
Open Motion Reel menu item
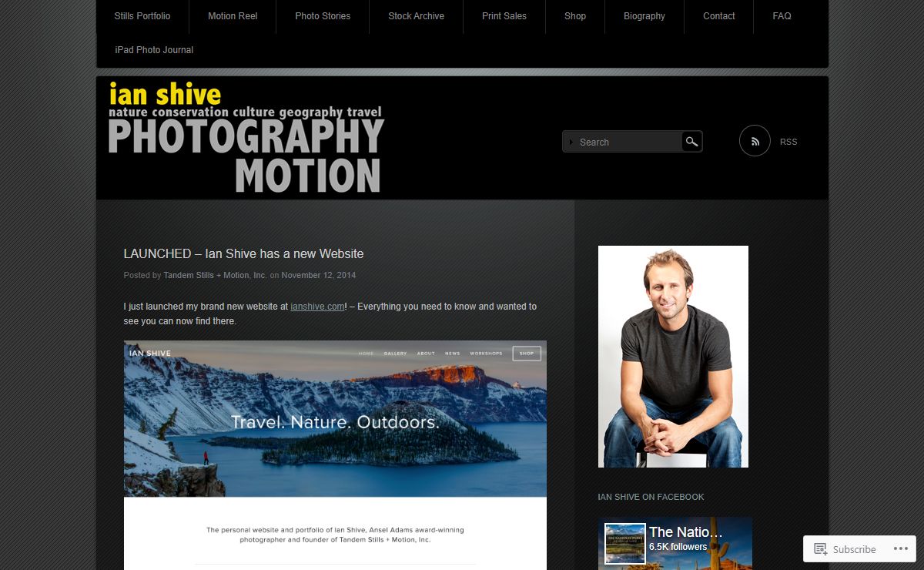tap(233, 16)
